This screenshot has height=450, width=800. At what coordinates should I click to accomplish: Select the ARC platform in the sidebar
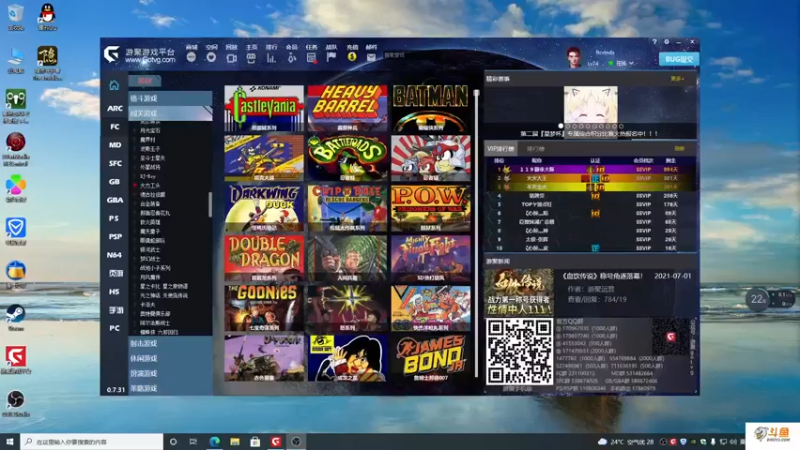pyautogui.click(x=115, y=108)
